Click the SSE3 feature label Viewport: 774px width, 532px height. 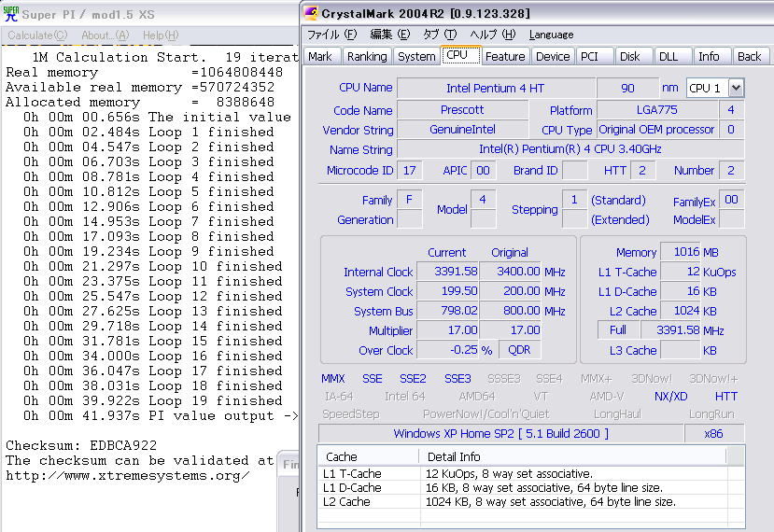click(457, 379)
